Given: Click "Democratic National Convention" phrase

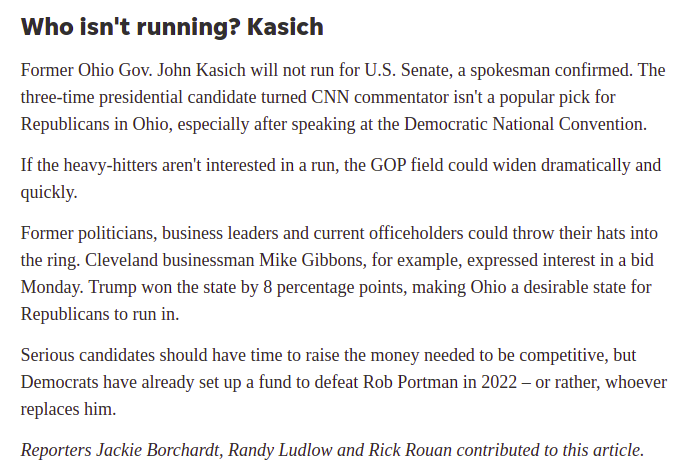Looking at the screenshot, I should pos(525,124).
